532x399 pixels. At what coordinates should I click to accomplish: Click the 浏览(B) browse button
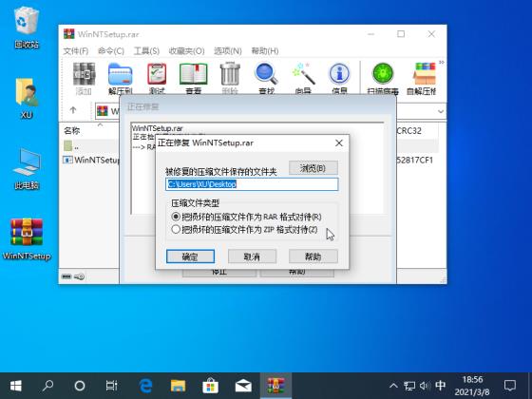point(313,168)
